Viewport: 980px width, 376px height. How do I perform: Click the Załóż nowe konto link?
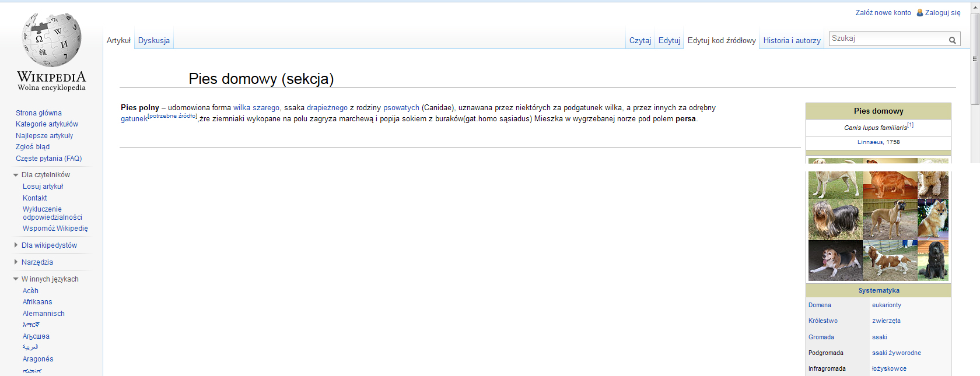point(883,13)
